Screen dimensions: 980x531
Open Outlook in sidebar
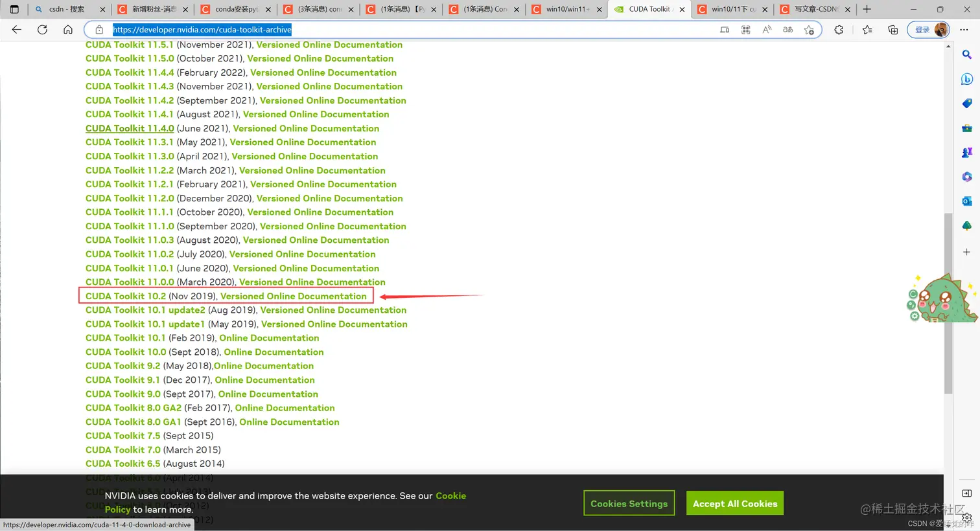(x=966, y=201)
